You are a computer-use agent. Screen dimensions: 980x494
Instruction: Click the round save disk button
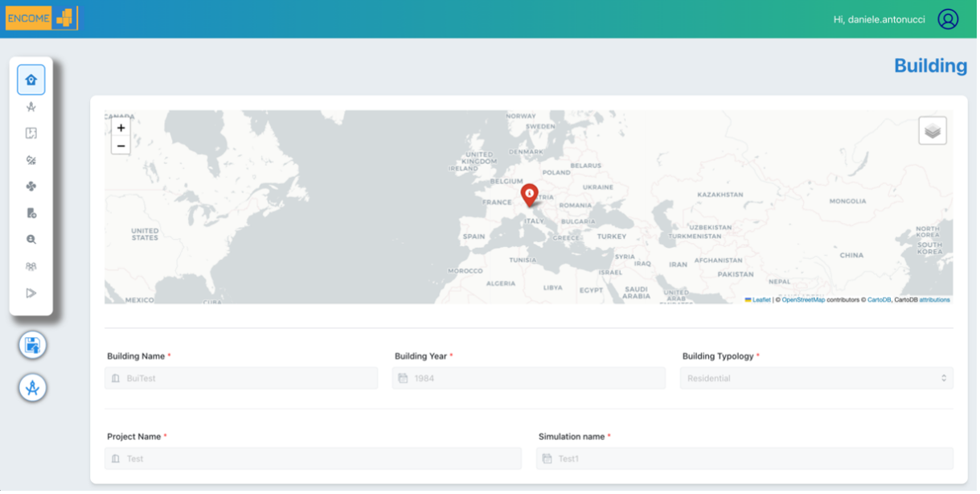coord(33,346)
